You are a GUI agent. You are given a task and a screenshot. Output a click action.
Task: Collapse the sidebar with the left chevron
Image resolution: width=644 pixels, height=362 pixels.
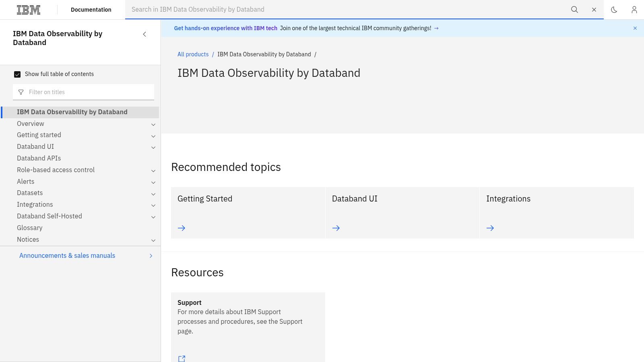[144, 34]
